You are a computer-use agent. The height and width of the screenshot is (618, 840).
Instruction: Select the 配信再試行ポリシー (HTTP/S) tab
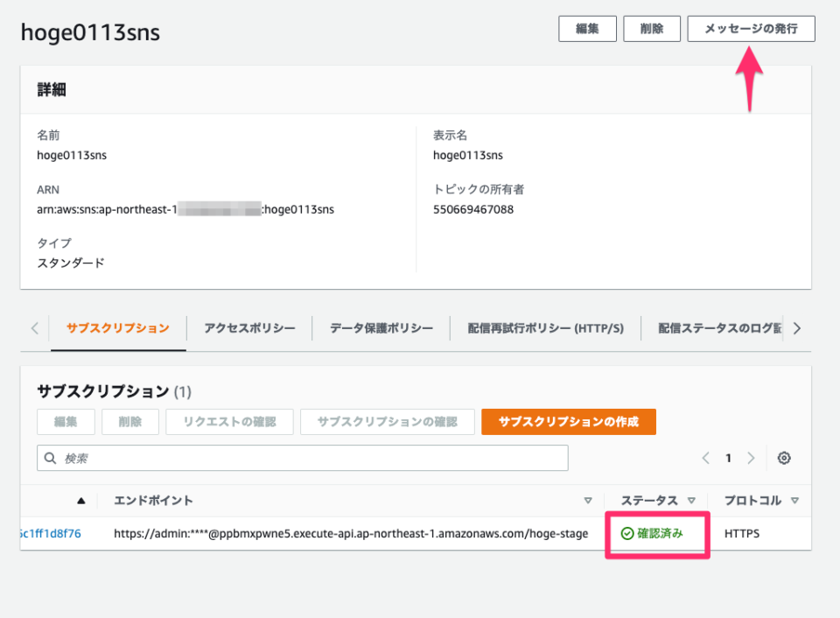click(545, 327)
